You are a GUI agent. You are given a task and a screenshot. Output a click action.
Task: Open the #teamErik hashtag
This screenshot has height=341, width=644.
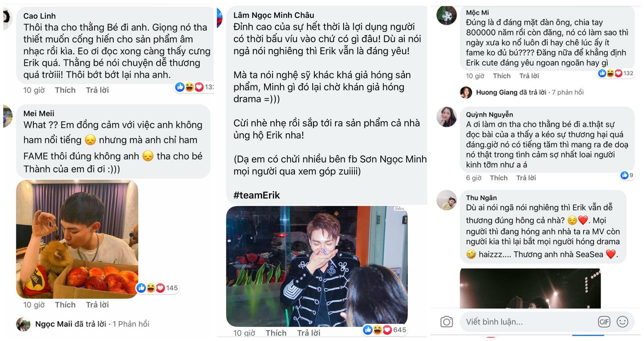click(x=257, y=195)
